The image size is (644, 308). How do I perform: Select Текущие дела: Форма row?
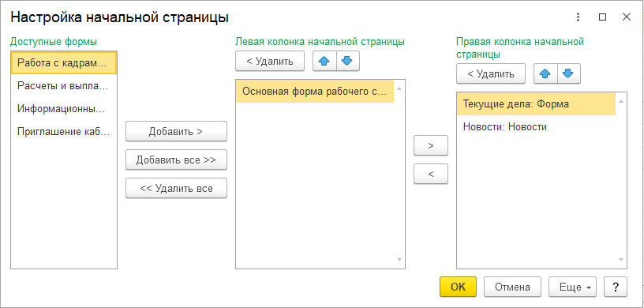point(536,104)
